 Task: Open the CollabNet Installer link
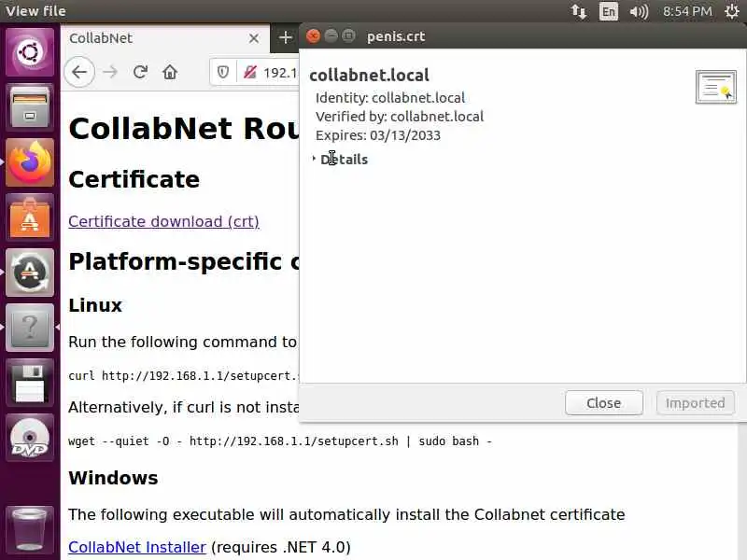(x=136, y=547)
